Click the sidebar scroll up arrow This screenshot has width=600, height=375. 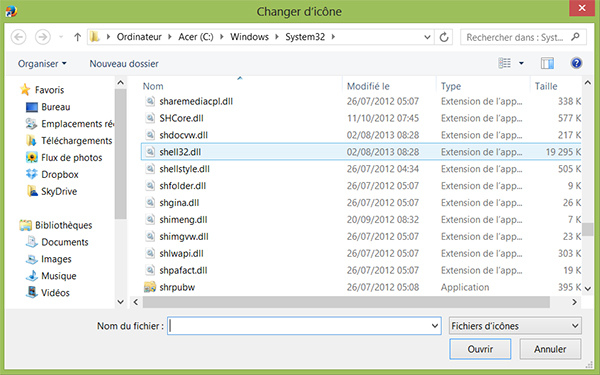[x=121, y=83]
